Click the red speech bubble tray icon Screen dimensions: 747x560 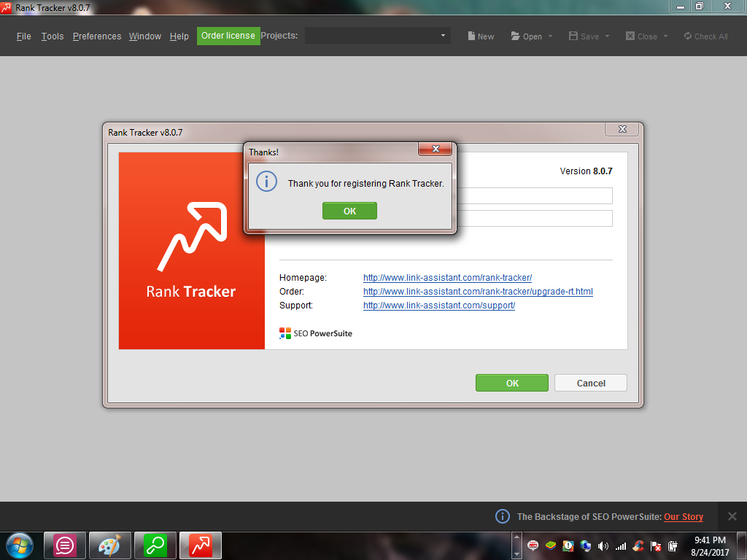tap(533, 545)
